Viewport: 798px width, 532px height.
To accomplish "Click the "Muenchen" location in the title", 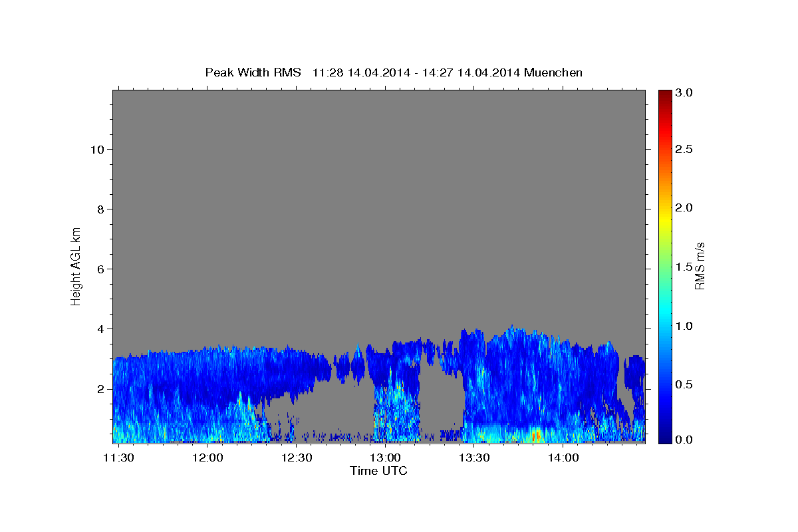I will pyautogui.click(x=553, y=72).
